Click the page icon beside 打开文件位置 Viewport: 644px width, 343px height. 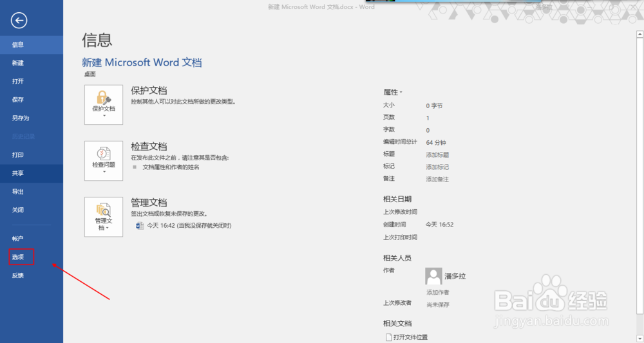pyautogui.click(x=388, y=337)
